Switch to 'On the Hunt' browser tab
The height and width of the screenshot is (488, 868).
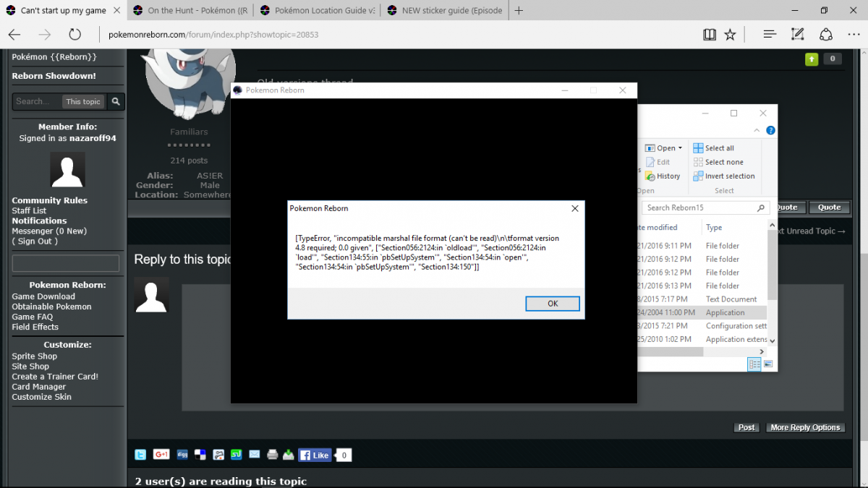point(192,10)
